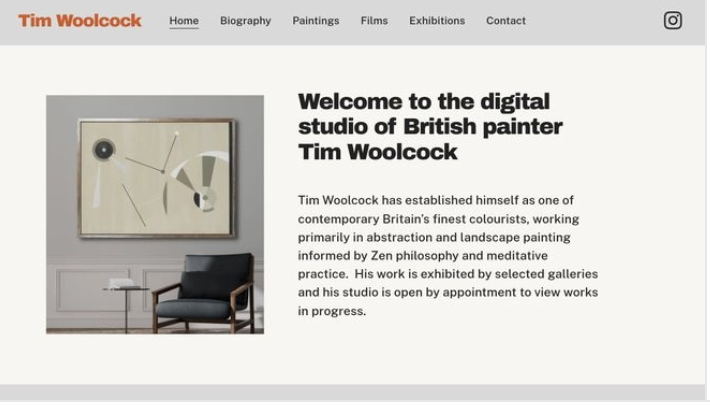Navigate to the Exhibitions page
Viewport: 710px width, 406px height.
[437, 21]
